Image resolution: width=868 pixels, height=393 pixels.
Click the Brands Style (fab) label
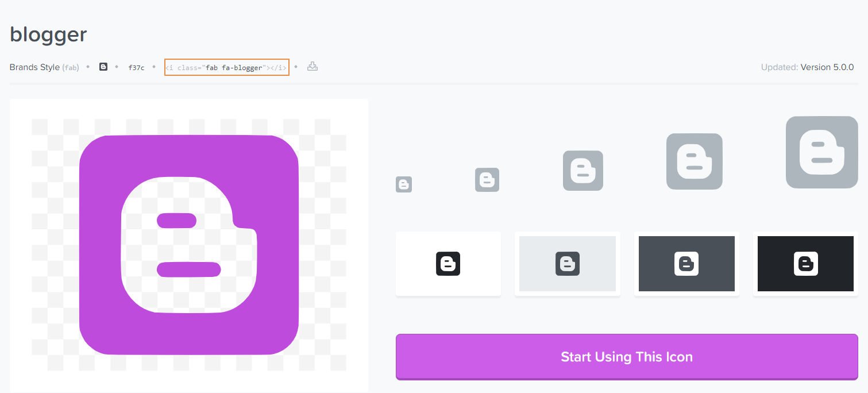tap(44, 67)
